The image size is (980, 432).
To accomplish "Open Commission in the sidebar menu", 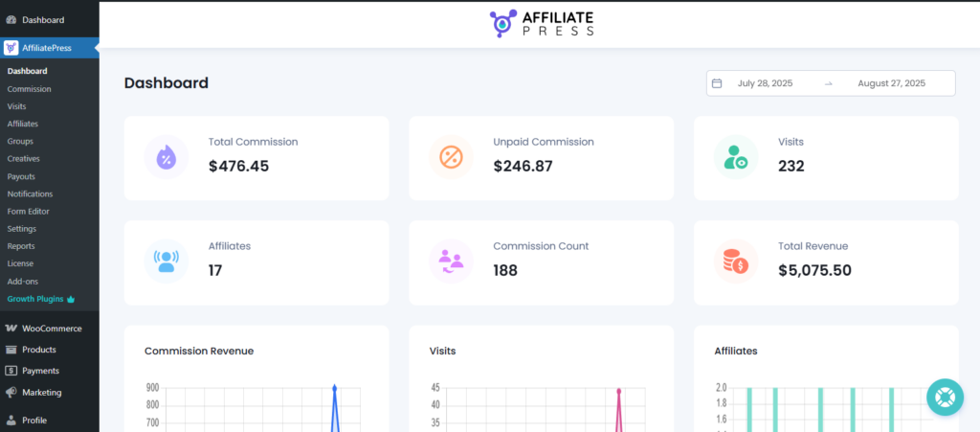I will [29, 89].
